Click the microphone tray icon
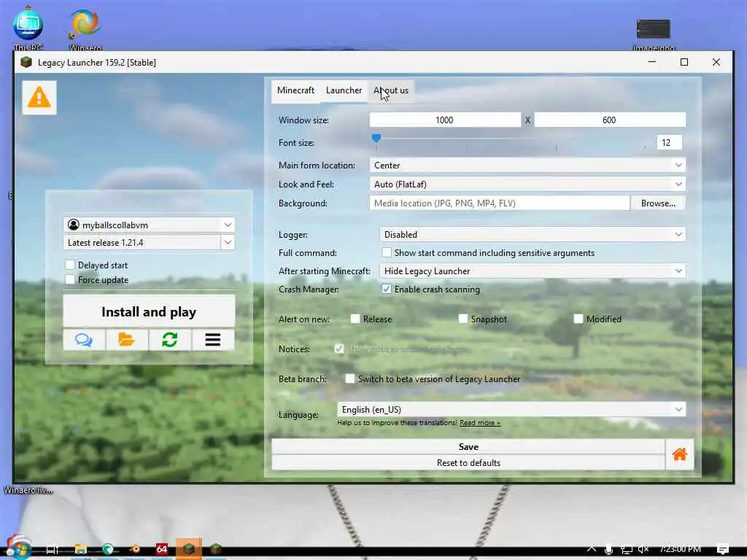 tap(608, 549)
